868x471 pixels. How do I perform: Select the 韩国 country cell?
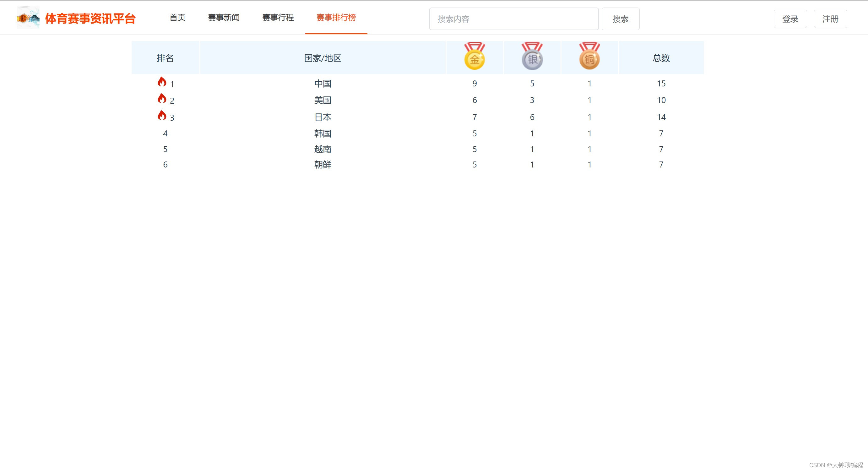tap(323, 133)
